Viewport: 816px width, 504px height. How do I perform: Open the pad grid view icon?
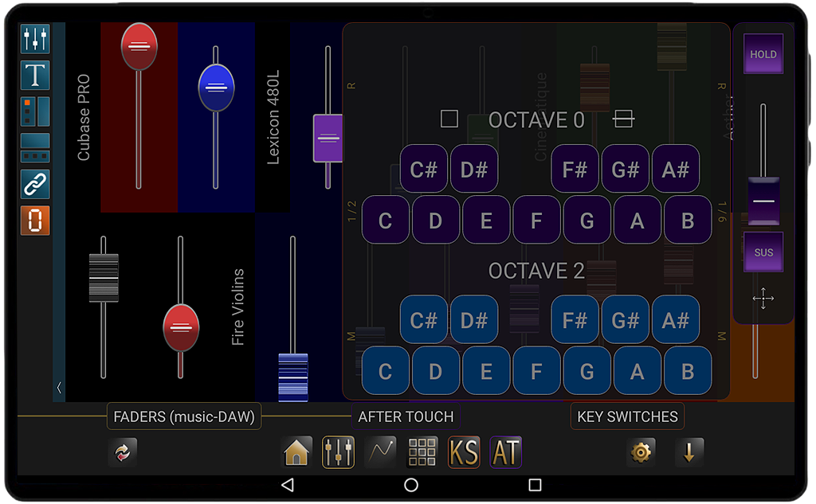pyautogui.click(x=422, y=452)
